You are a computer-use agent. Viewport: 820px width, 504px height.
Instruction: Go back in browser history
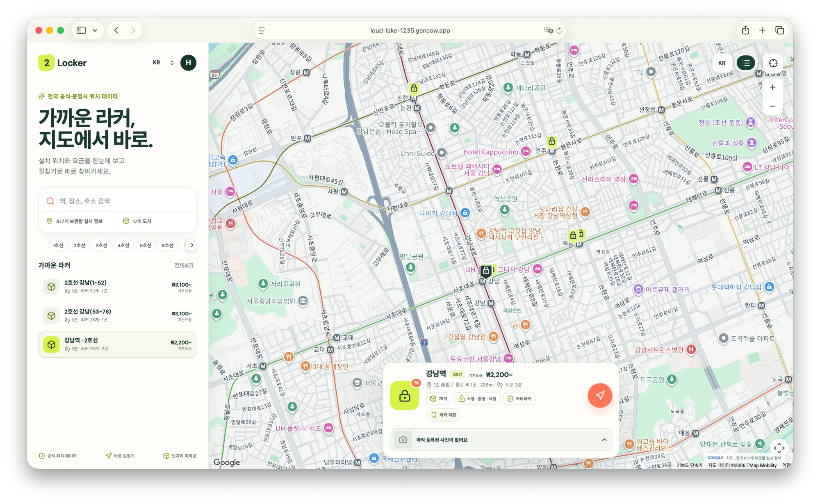pos(116,30)
